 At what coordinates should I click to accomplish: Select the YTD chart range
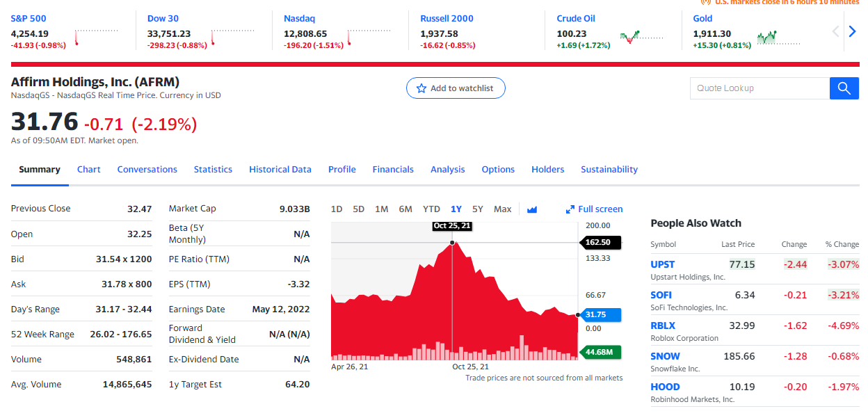(x=431, y=209)
